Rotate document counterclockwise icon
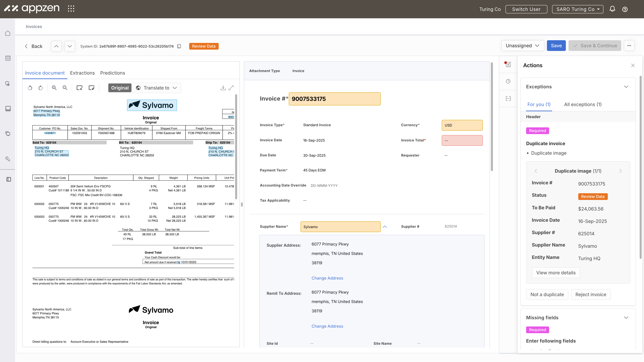 pyautogui.click(x=30, y=88)
